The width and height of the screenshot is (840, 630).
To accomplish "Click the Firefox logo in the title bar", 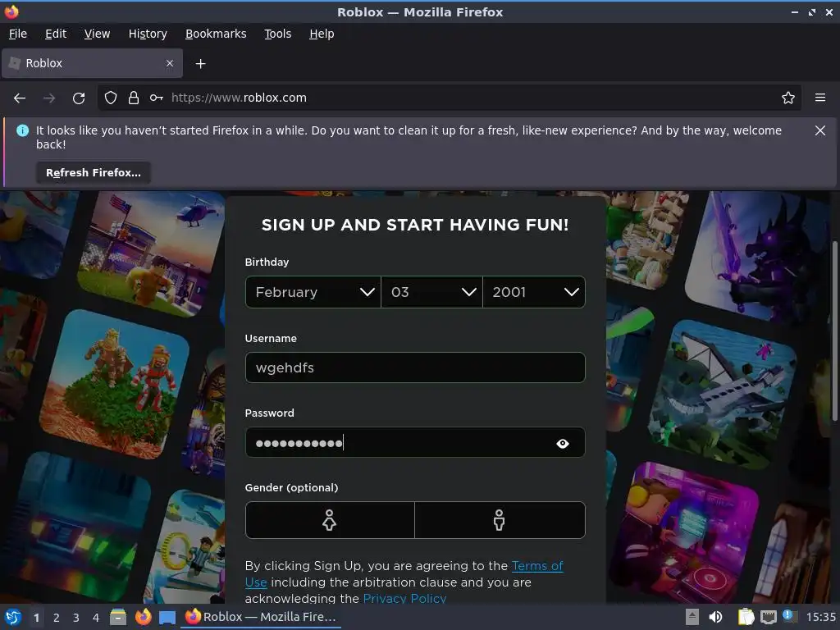I will pos(11,11).
